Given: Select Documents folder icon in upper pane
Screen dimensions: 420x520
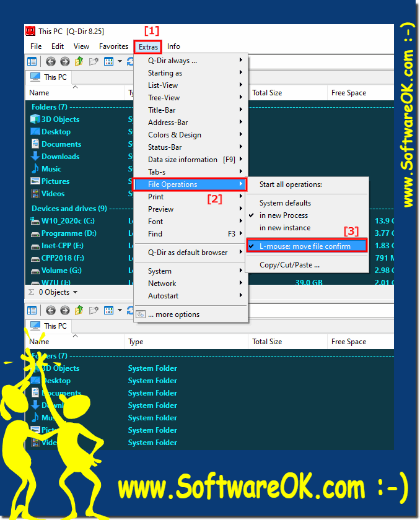Looking at the screenshot, I should [x=35, y=144].
